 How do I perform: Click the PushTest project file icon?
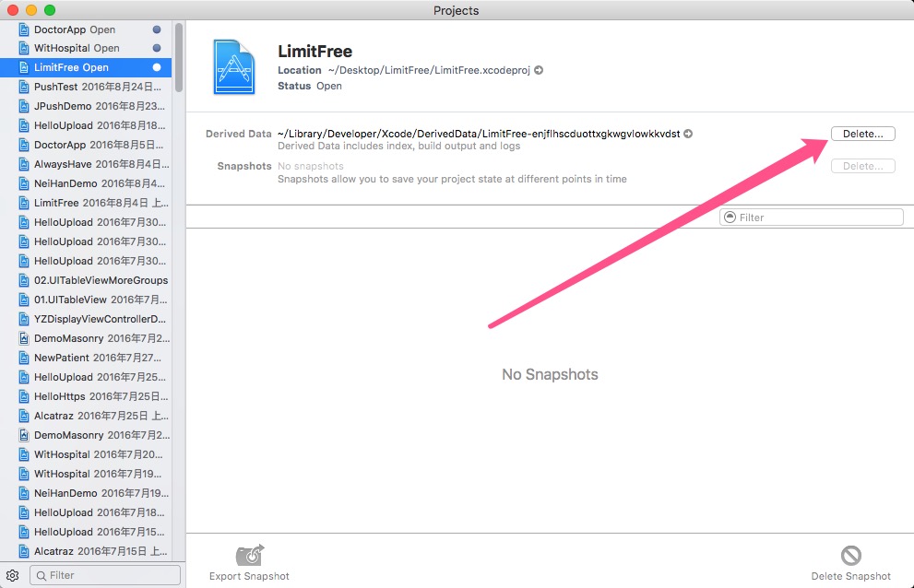pos(24,87)
